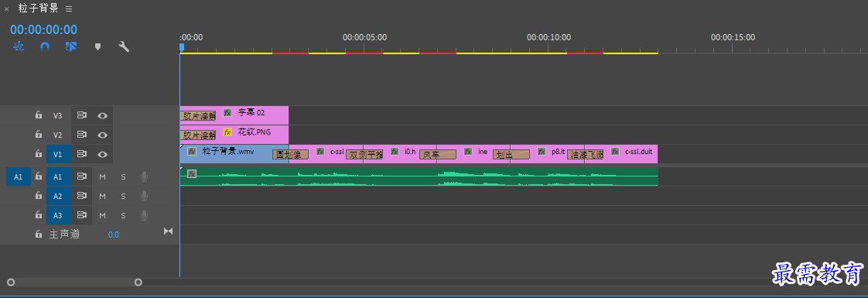Toggle lock on 主声道 master track

(38, 234)
